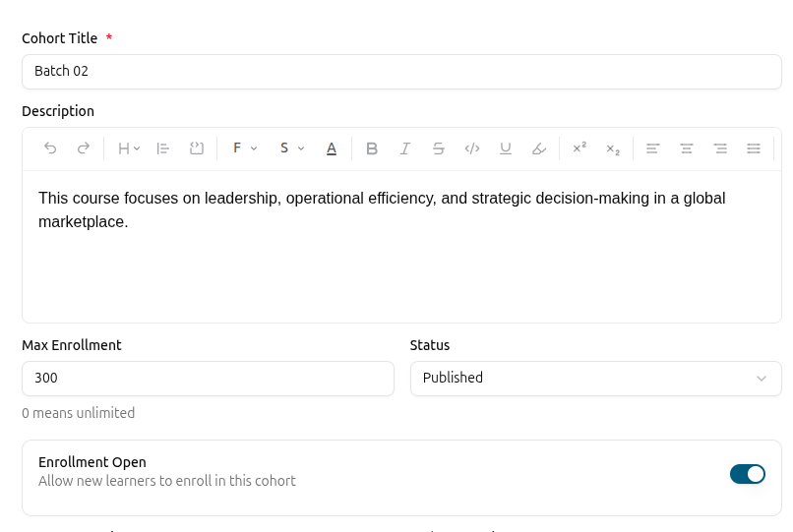Image resolution: width=793 pixels, height=532 pixels.
Task: Open the Status dropdown showing Published
Action: (x=596, y=379)
